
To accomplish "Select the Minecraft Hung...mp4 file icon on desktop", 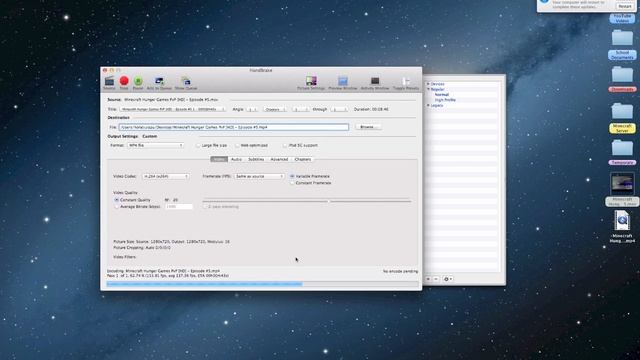I will [622, 221].
